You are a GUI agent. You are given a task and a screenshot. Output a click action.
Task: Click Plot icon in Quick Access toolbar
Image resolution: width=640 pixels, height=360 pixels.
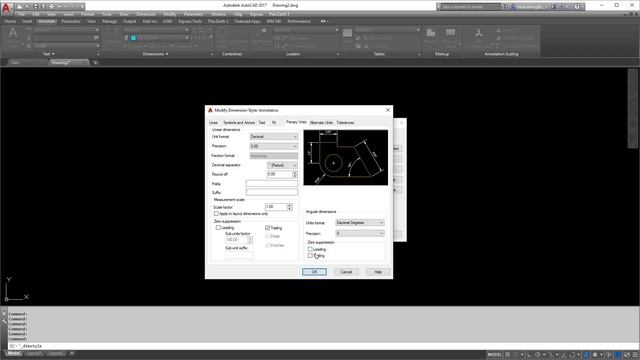coord(51,7)
